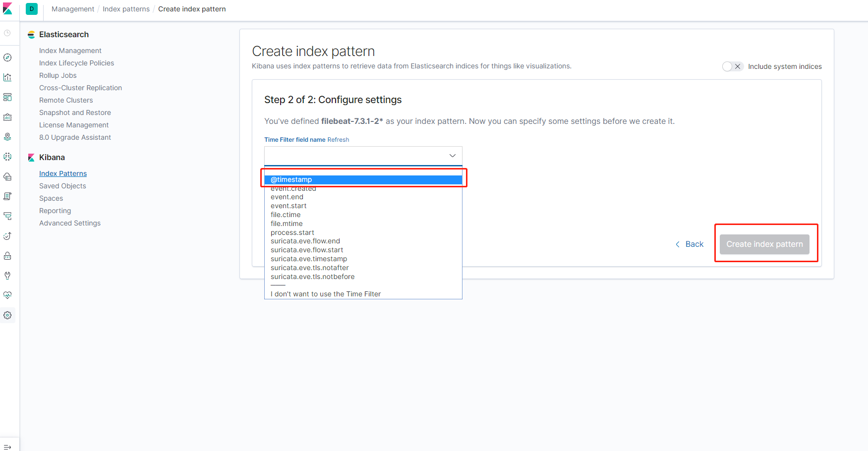
Task: Open Remote Clusters link
Action: point(66,100)
